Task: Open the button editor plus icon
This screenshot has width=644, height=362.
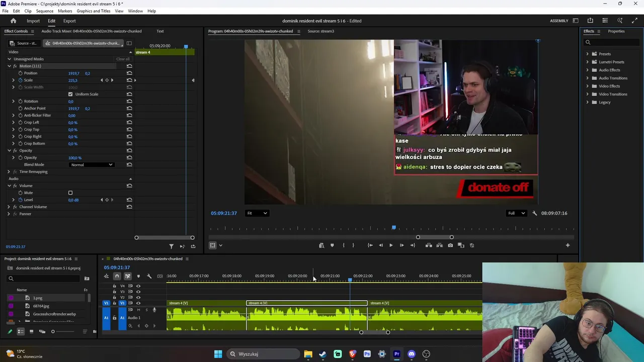Action: click(x=568, y=245)
